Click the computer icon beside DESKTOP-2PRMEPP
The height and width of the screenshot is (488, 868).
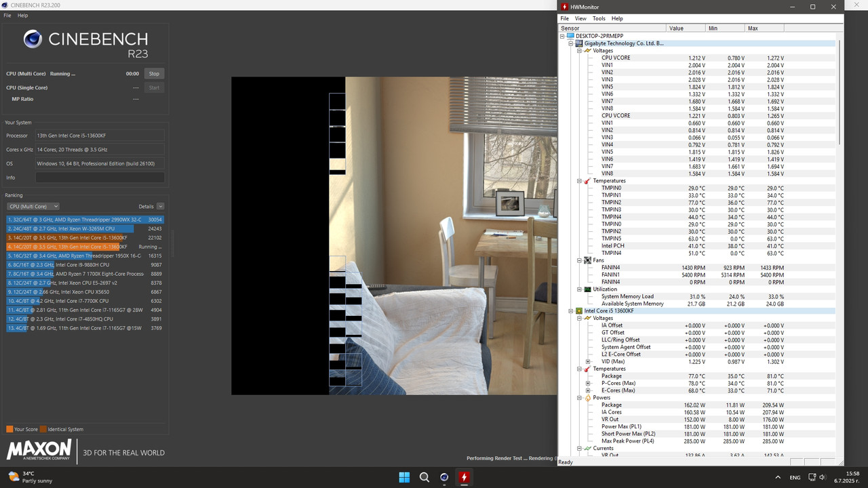pyautogui.click(x=570, y=36)
